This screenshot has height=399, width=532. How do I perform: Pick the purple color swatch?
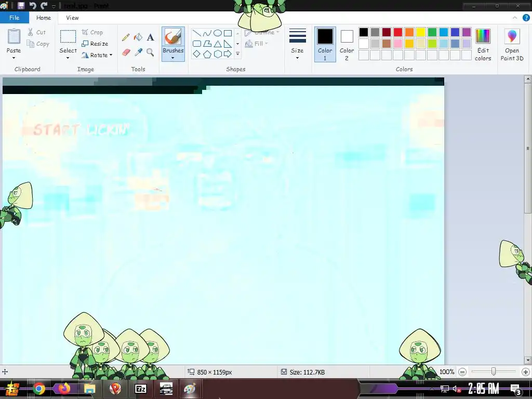coord(467,32)
